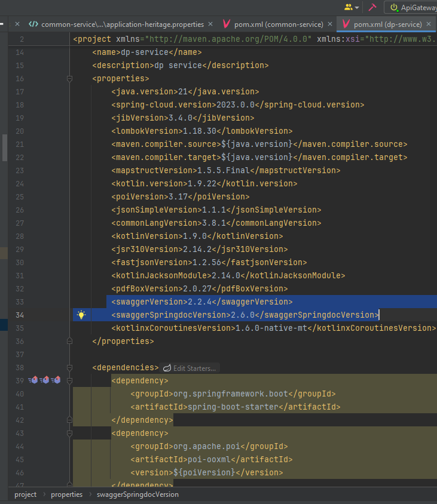The height and width of the screenshot is (504, 437).
Task: Click the file icon on application-heritage.properties tab
Action: click(33, 24)
